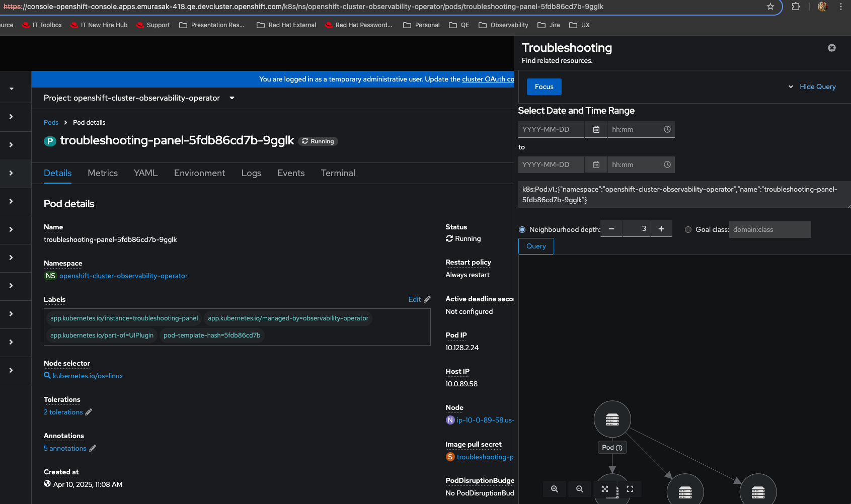
Task: Open the start date calendar picker
Action: pyautogui.click(x=596, y=129)
